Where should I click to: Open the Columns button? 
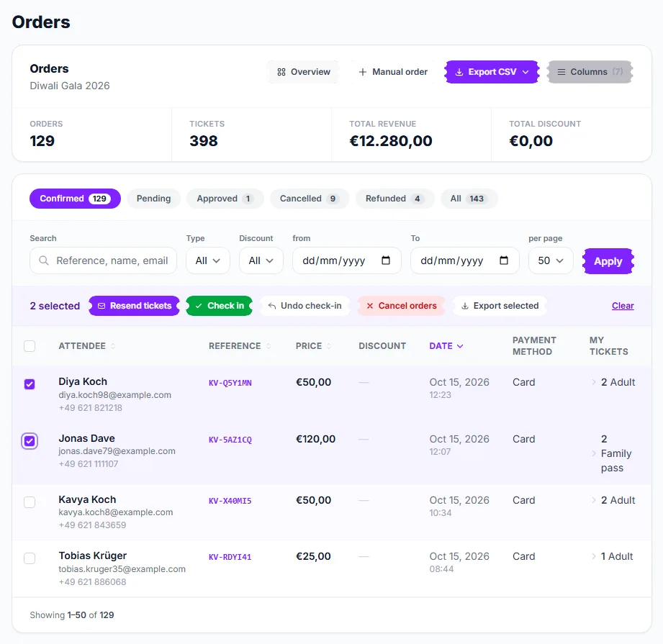590,72
